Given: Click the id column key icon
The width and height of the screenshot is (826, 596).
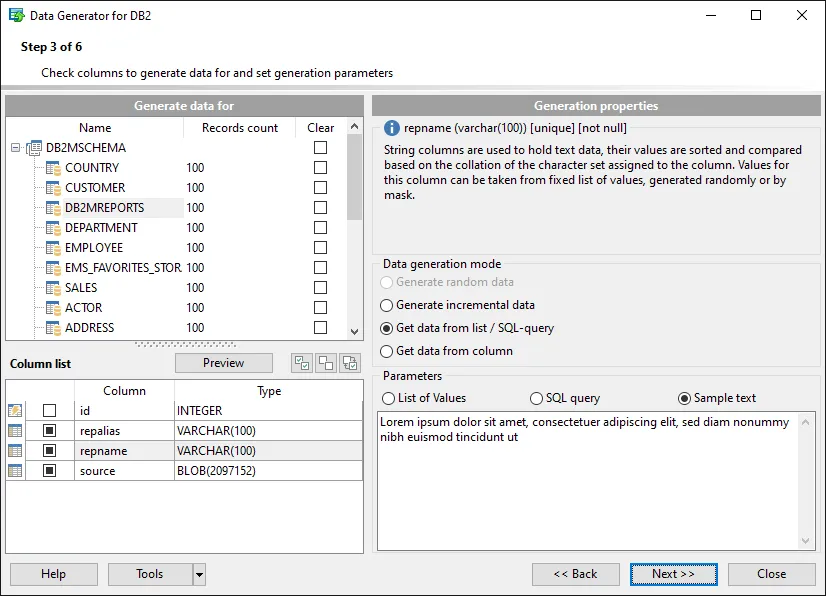Looking at the screenshot, I should point(15,411).
